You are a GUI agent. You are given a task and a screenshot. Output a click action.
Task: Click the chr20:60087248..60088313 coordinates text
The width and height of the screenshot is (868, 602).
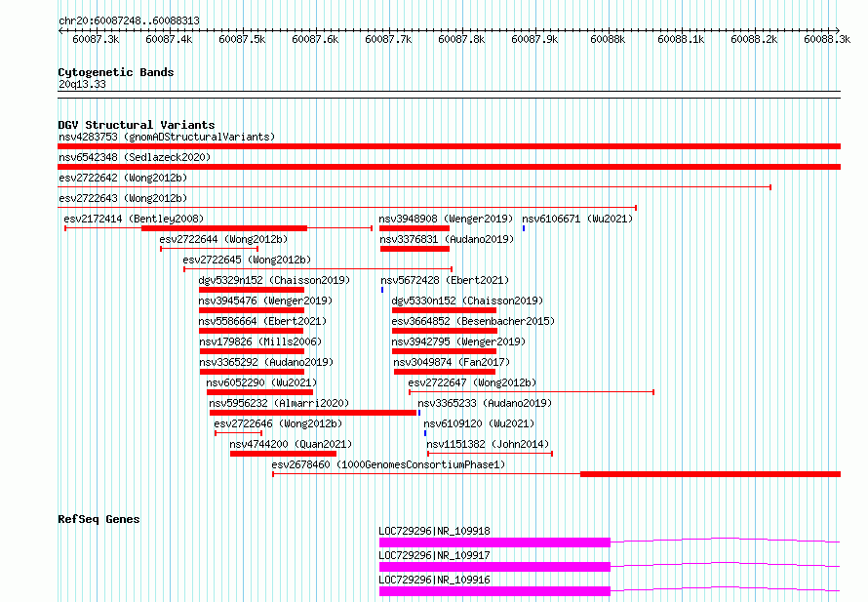[x=129, y=20]
